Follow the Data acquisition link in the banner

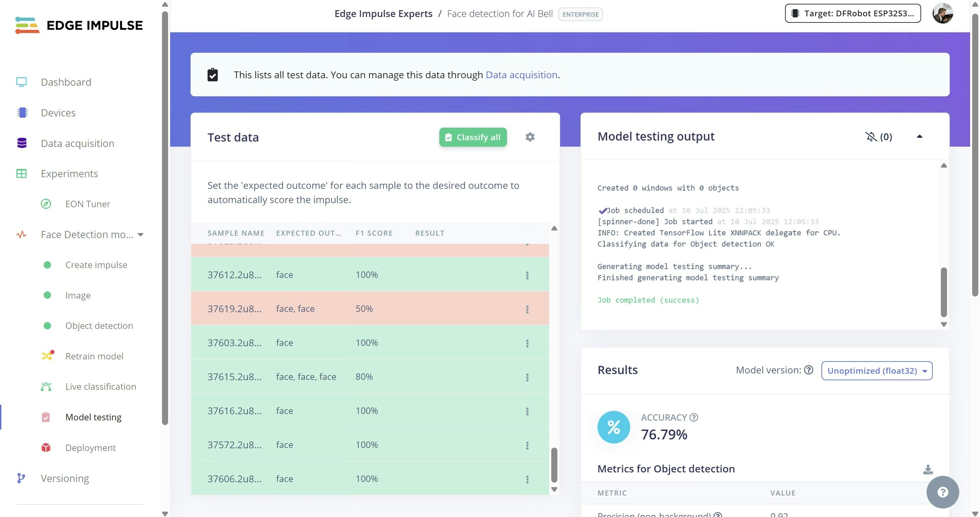pyautogui.click(x=521, y=75)
